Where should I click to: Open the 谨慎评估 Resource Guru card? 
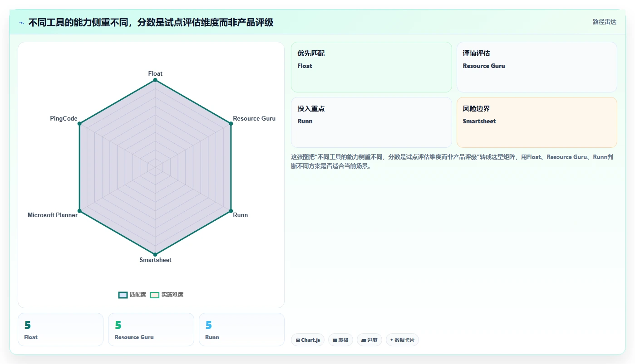[x=537, y=67]
